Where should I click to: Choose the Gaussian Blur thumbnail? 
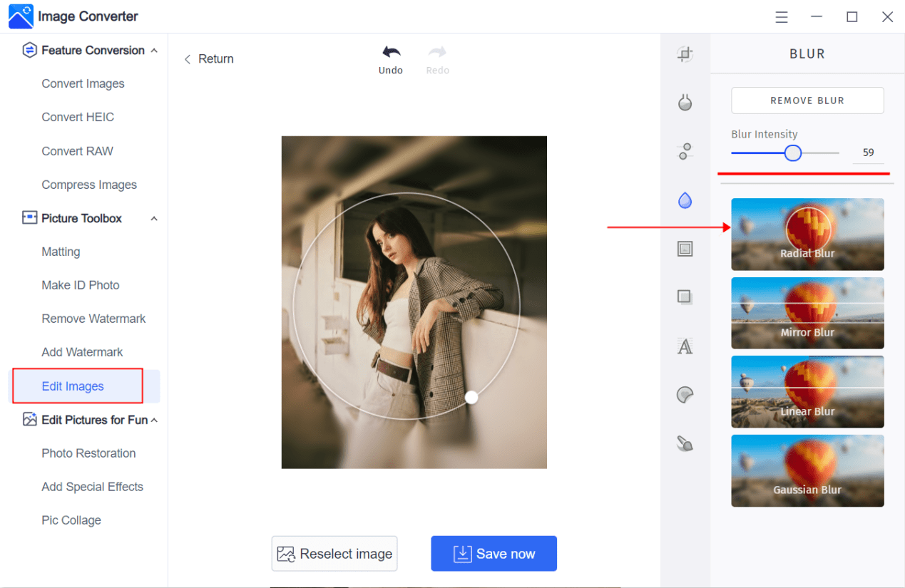(x=807, y=470)
